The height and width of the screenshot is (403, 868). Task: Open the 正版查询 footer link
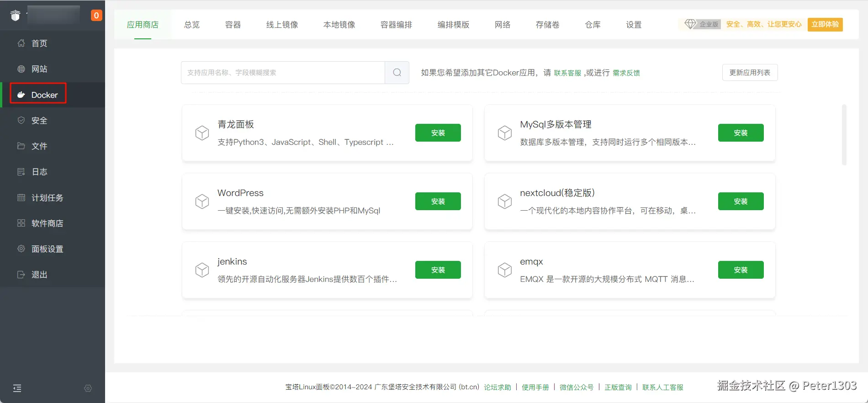click(x=618, y=387)
